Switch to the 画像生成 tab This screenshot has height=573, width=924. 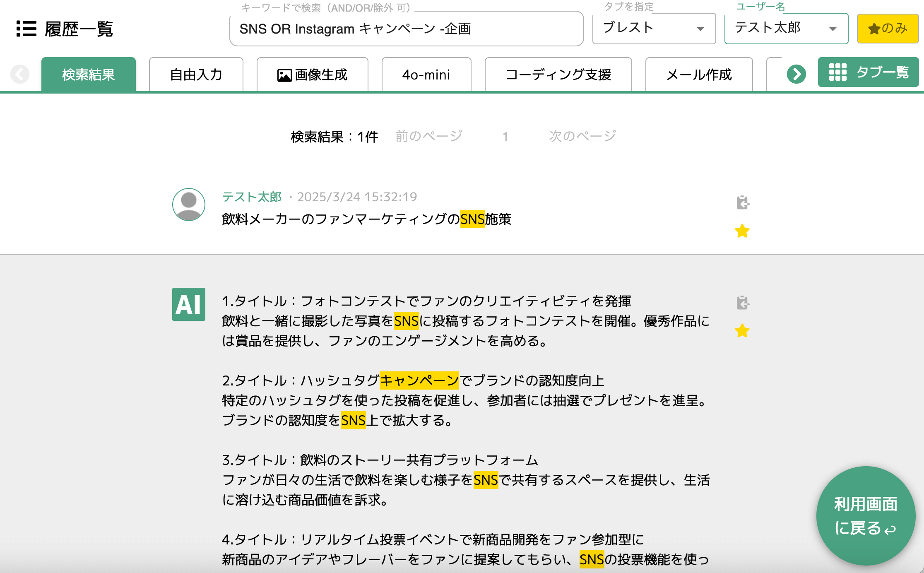click(x=313, y=75)
